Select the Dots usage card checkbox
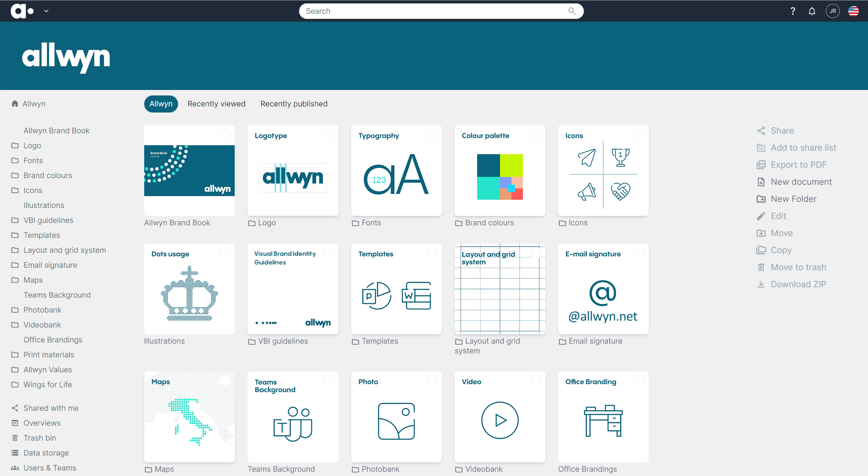 [x=225, y=253]
